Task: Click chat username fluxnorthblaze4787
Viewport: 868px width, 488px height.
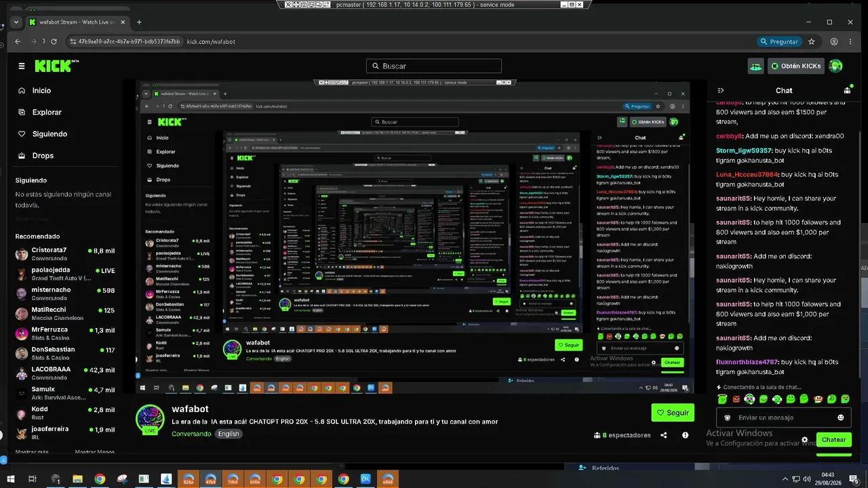Action: tap(748, 362)
